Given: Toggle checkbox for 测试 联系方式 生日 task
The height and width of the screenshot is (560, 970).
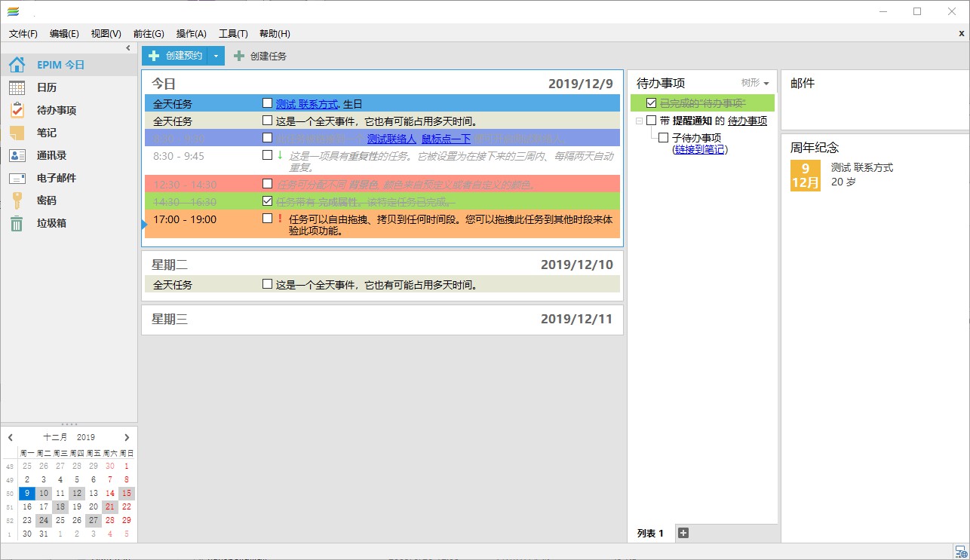Looking at the screenshot, I should tap(267, 103).
